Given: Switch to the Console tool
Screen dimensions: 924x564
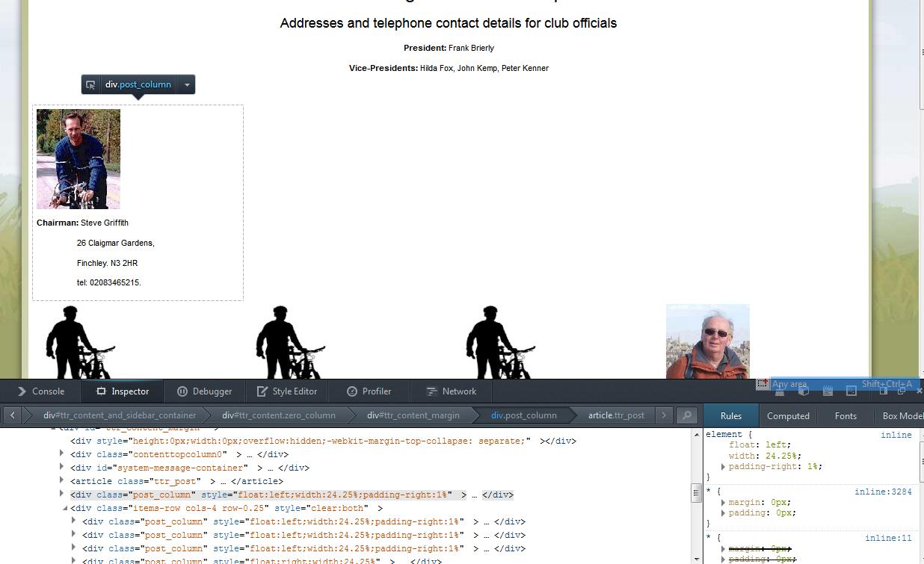Looking at the screenshot, I should [40, 391].
